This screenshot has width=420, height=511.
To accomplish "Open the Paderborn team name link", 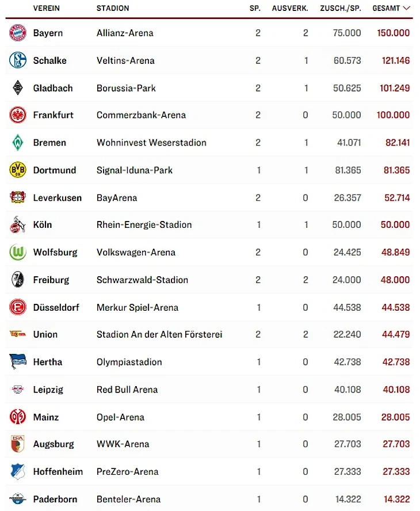I will [55, 499].
